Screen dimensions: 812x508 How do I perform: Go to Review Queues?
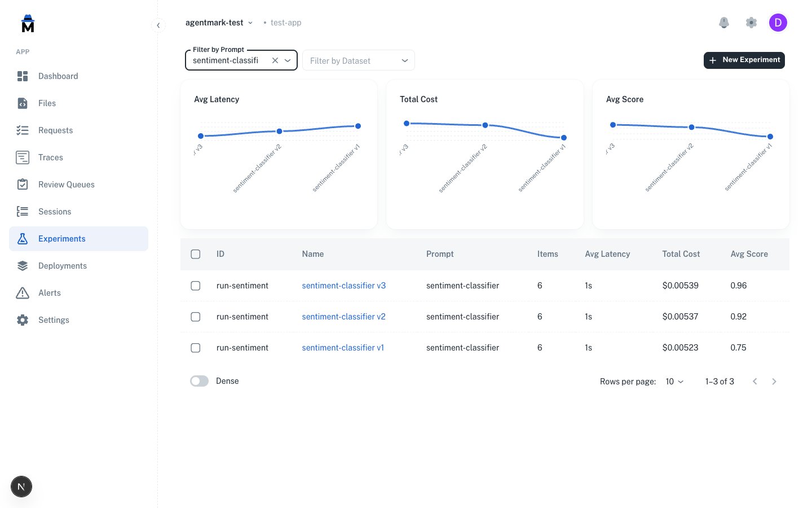pyautogui.click(x=78, y=185)
